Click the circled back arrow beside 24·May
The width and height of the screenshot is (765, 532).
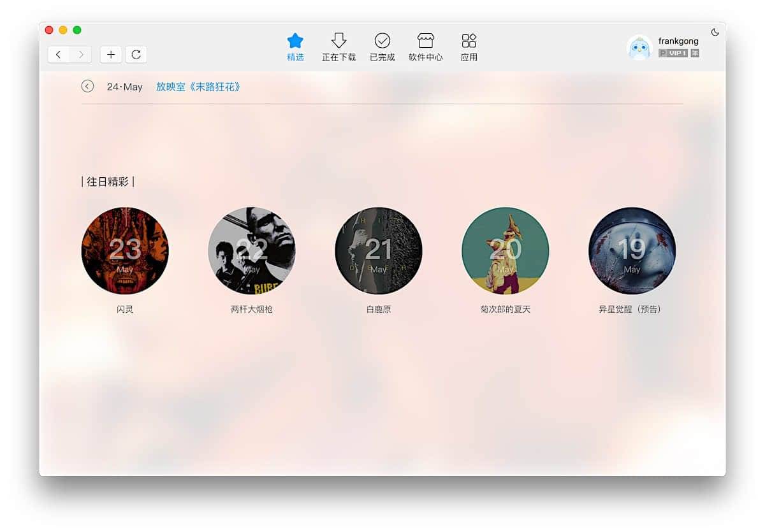tap(87, 87)
